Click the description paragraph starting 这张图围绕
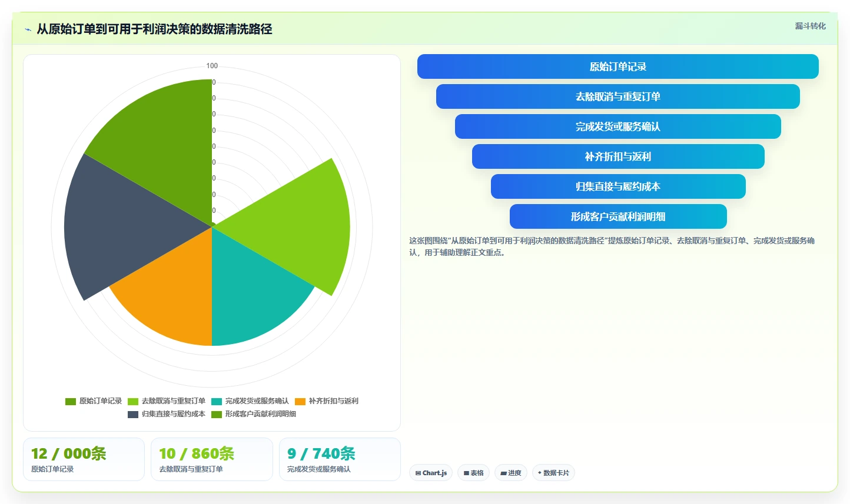The width and height of the screenshot is (850, 504). [612, 246]
